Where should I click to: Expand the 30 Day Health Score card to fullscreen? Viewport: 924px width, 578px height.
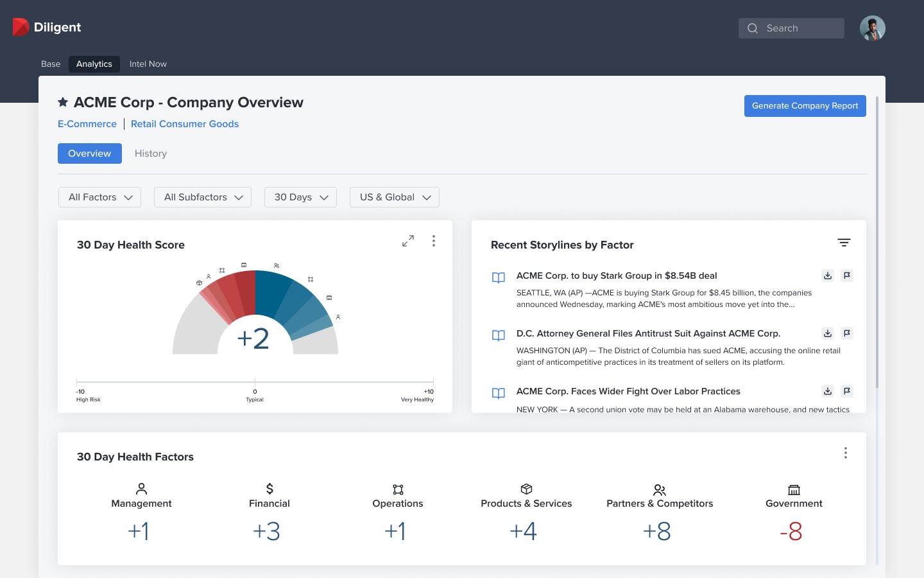click(407, 240)
